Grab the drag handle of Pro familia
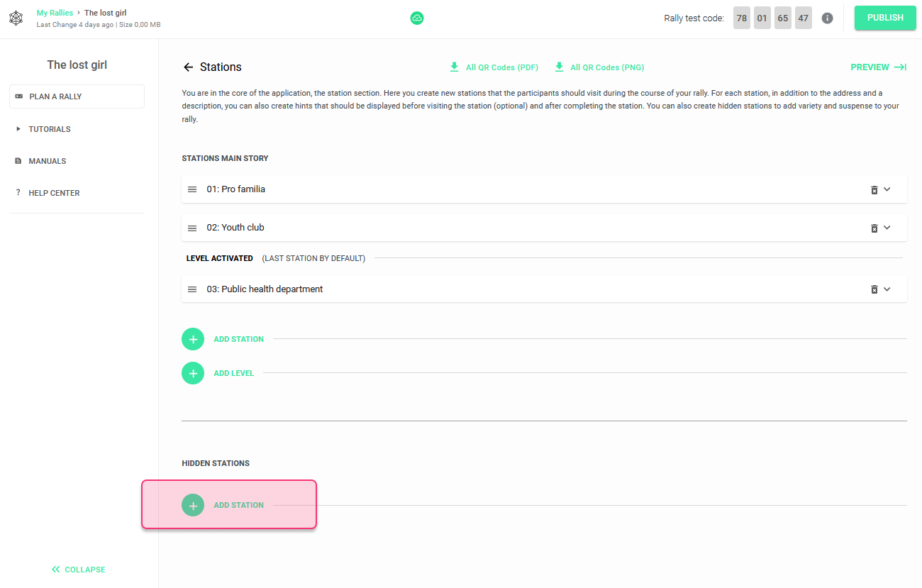This screenshot has width=922, height=588. (192, 189)
